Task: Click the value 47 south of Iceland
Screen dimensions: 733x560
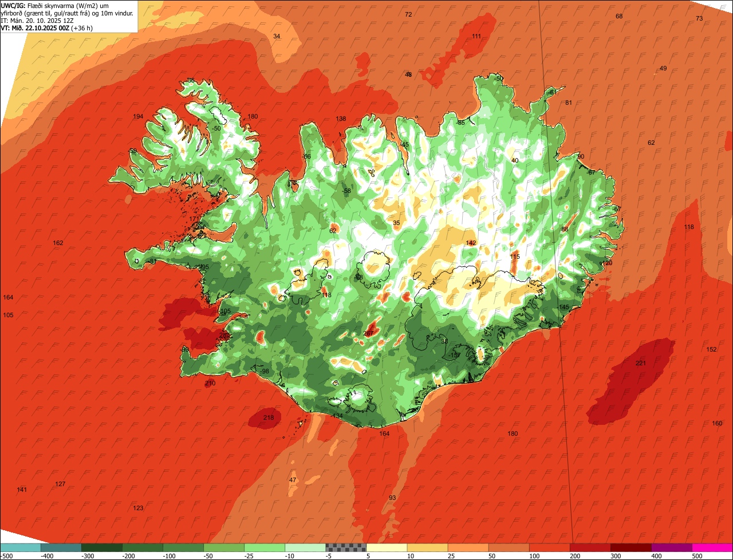Action: tap(293, 480)
